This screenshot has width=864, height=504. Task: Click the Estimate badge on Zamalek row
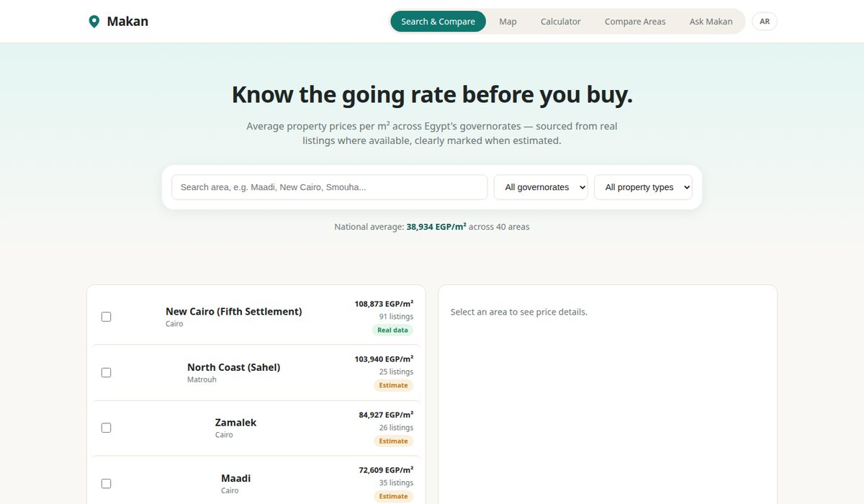click(394, 441)
